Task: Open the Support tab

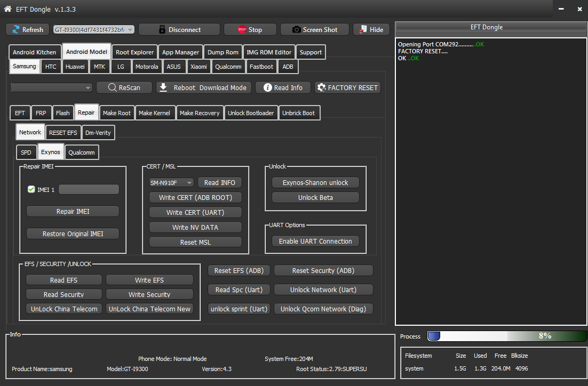Action: pos(311,52)
